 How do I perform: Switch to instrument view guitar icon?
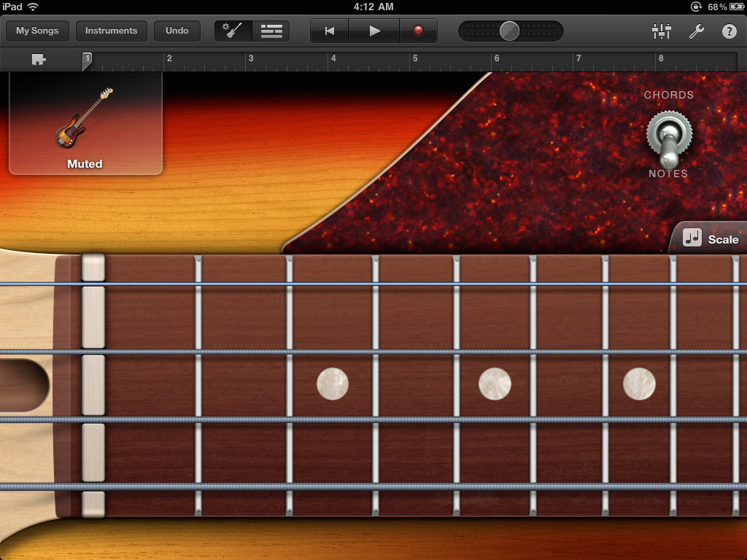point(233,31)
